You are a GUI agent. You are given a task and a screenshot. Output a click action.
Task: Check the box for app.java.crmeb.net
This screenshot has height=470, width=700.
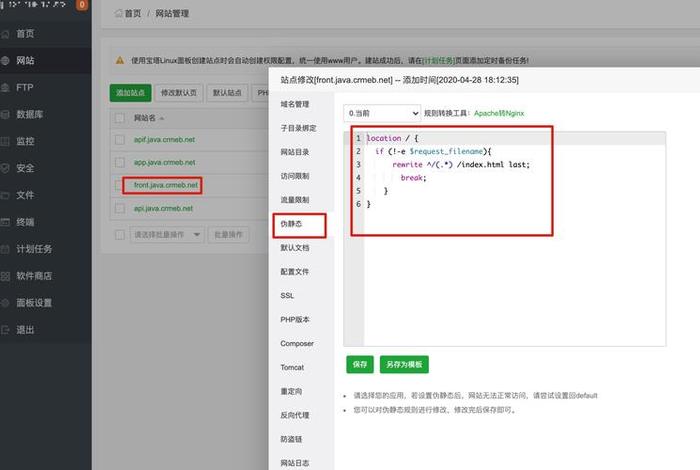(x=120, y=162)
